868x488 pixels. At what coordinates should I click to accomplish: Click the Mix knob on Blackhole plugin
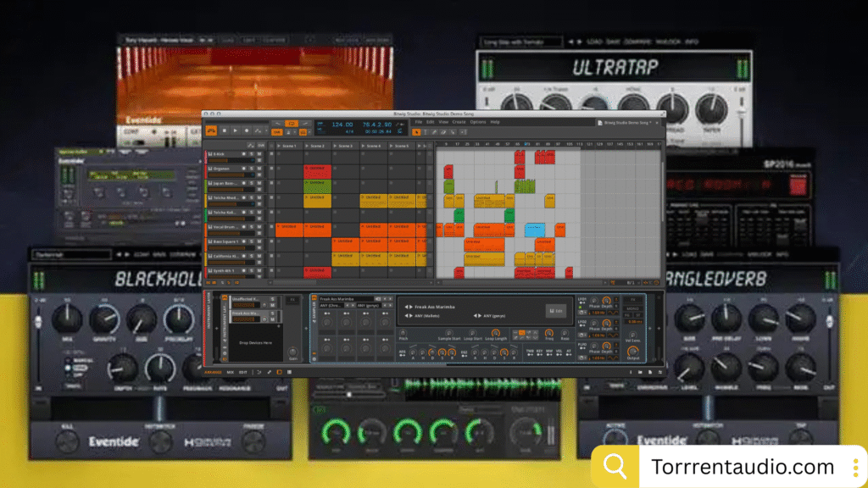tap(66, 319)
